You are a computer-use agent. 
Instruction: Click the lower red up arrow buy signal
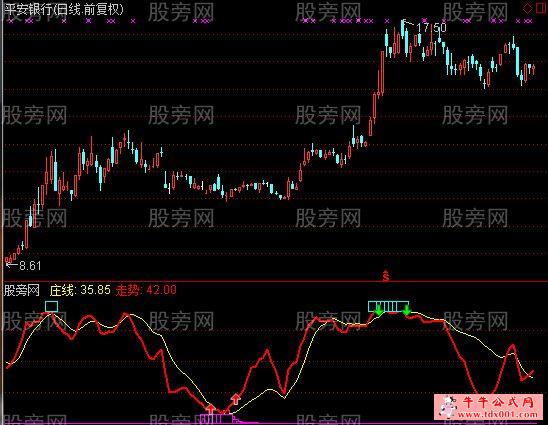[210, 408]
